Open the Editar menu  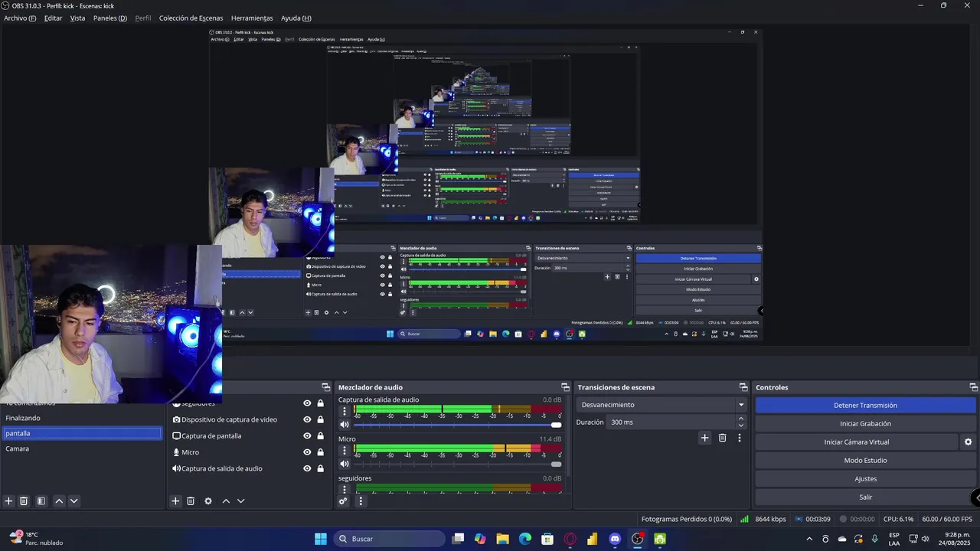pyautogui.click(x=53, y=18)
